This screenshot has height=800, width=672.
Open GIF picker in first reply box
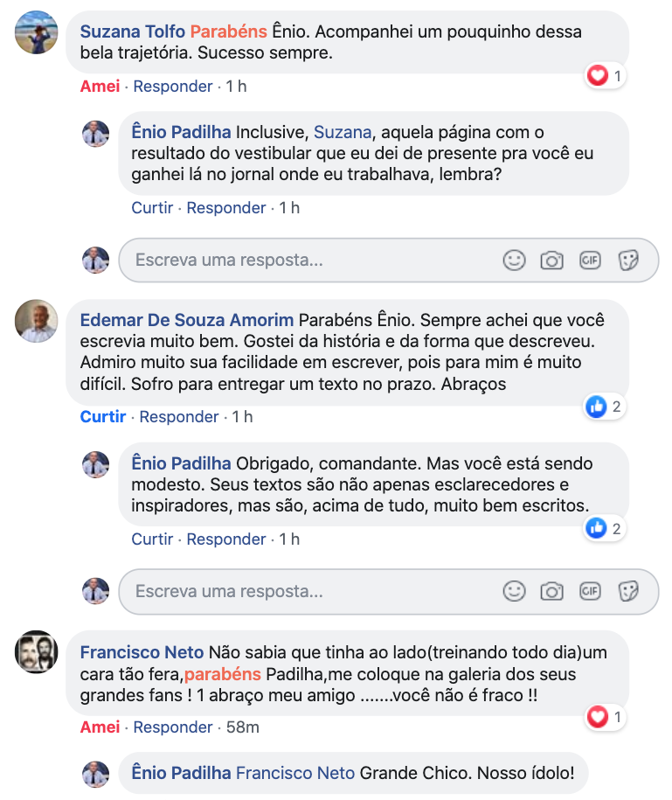point(590,261)
